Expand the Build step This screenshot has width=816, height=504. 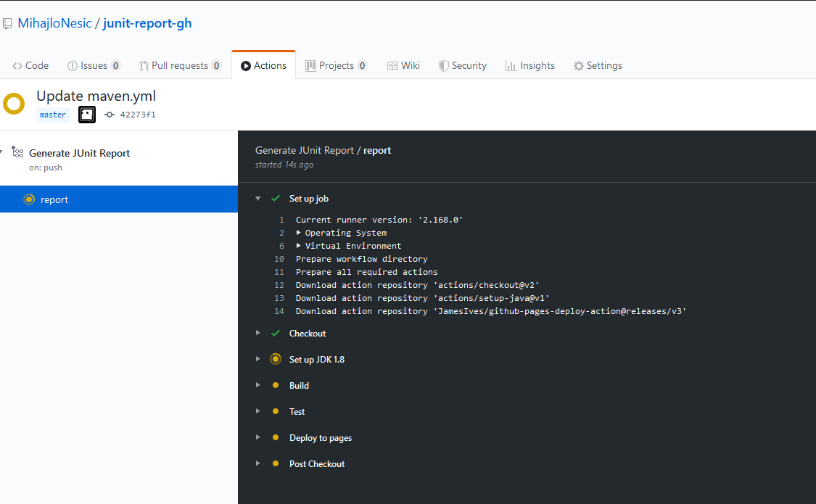pyautogui.click(x=258, y=385)
